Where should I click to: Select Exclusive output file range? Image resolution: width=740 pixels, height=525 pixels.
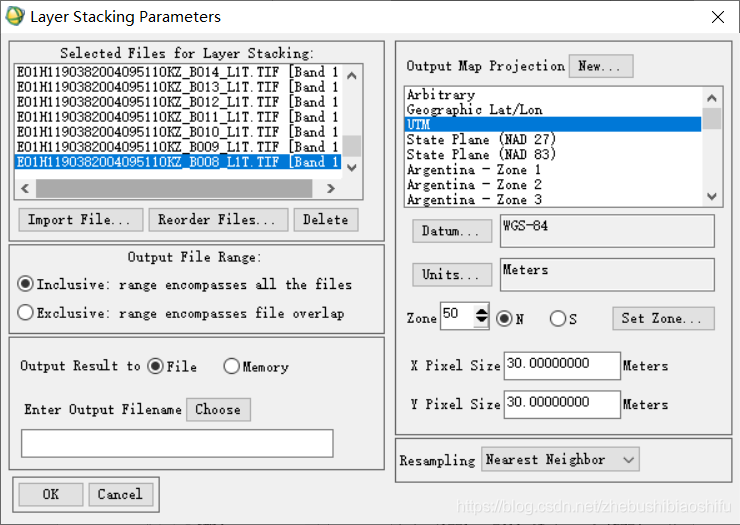(25, 313)
